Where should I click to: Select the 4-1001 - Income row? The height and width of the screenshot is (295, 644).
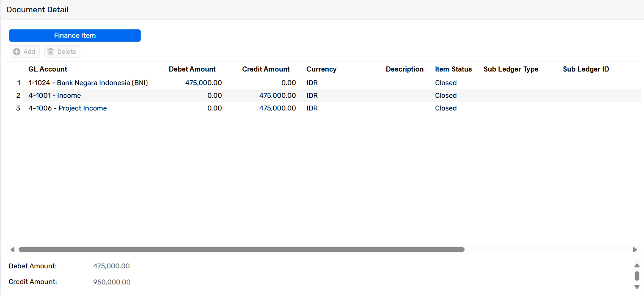(55, 96)
